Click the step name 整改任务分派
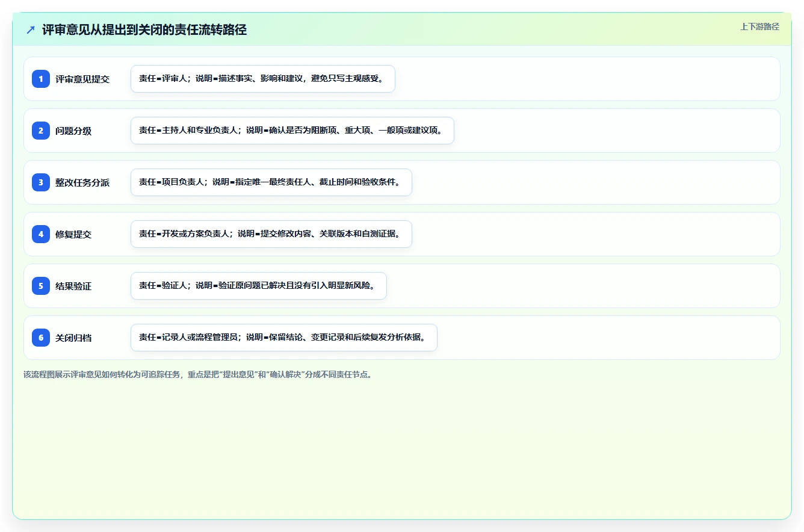The width and height of the screenshot is (804, 532). click(82, 182)
